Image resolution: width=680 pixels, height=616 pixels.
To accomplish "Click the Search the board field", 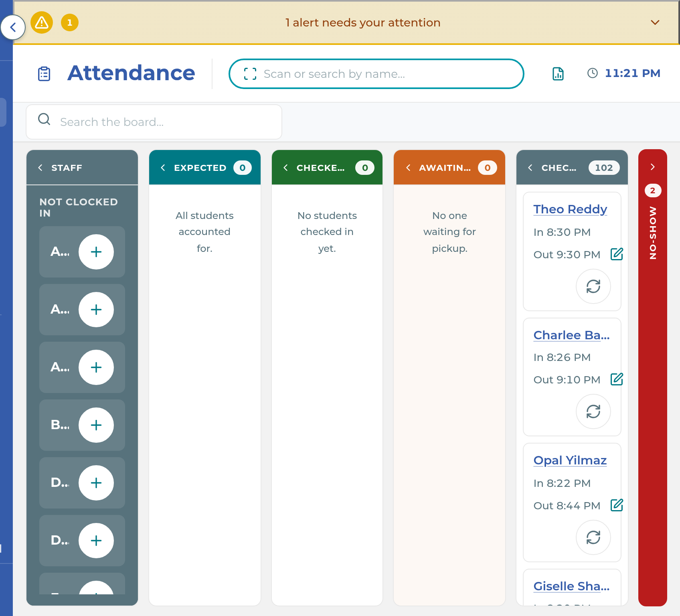I will pyautogui.click(x=154, y=122).
